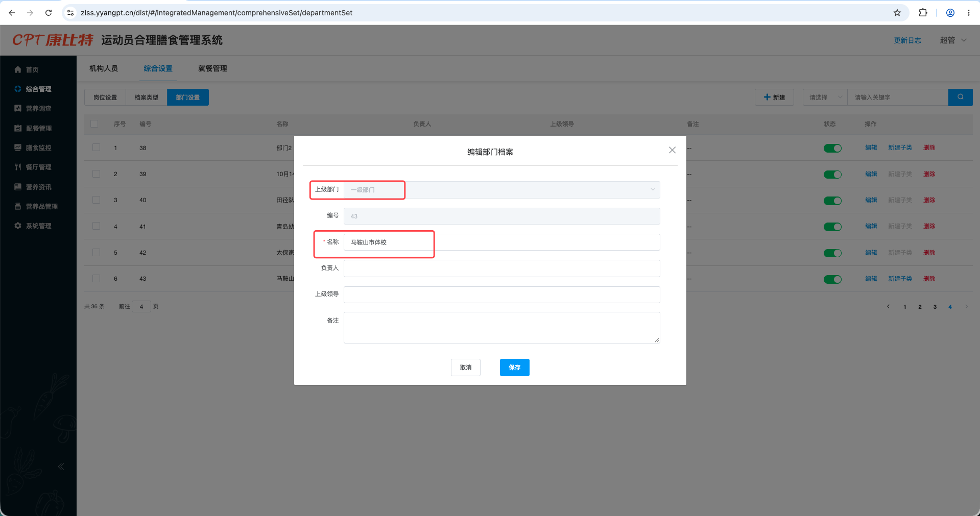Expand the 超管 user menu
Viewport: 980px width, 516px height.
coord(953,40)
